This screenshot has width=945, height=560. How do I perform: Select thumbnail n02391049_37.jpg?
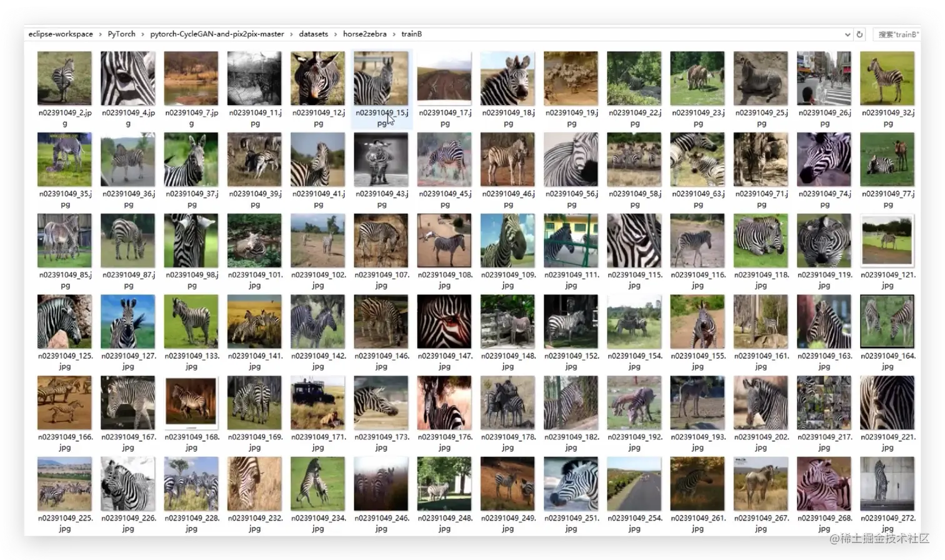point(191,159)
